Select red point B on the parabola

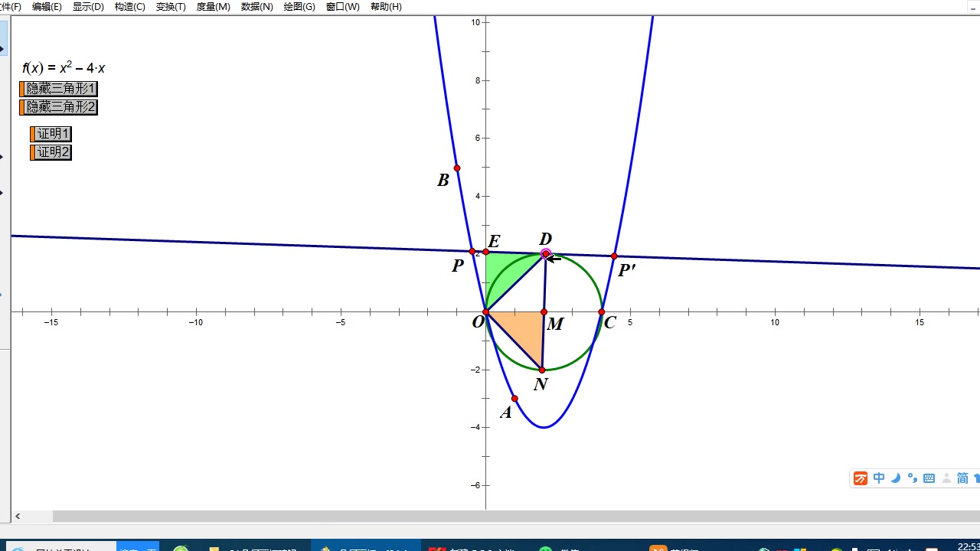pos(457,168)
